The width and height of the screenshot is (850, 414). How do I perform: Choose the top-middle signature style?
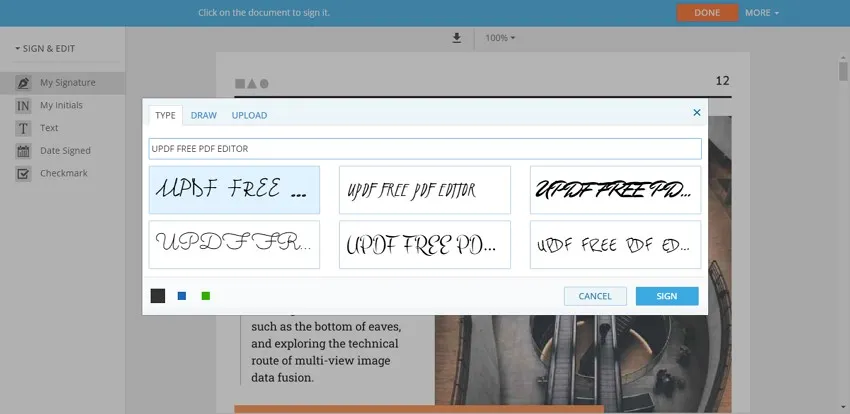pyautogui.click(x=424, y=190)
